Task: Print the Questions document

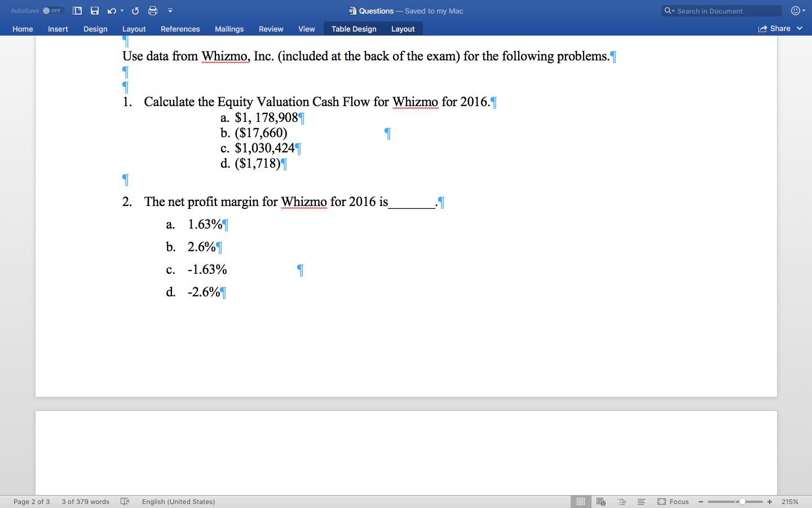Action: (x=153, y=10)
